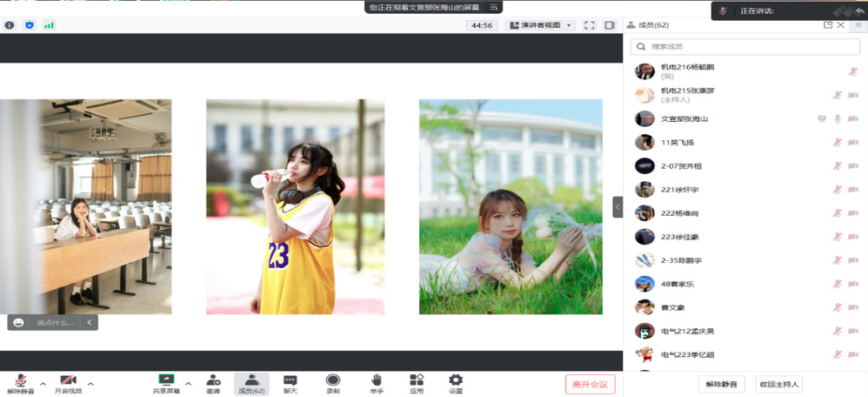Toggle the 成员(62) members panel
This screenshot has width=868, height=397.
251,382
